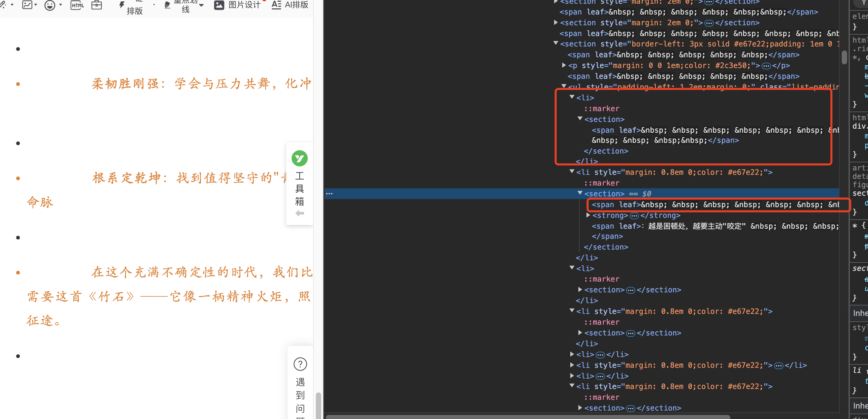Expand the p element with color #2c3e50
Viewport: 868px width, 419px height.
pos(564,65)
